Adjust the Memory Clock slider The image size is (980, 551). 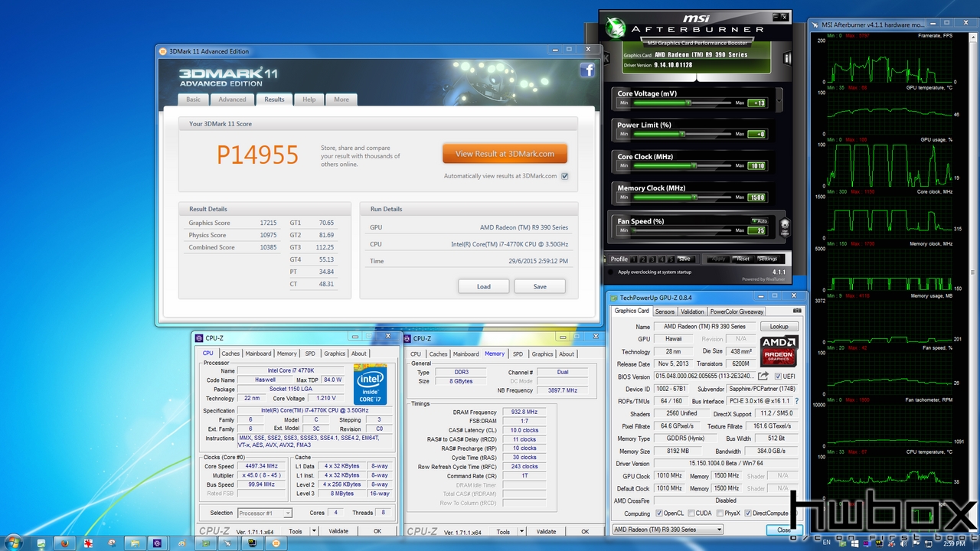tap(683, 197)
